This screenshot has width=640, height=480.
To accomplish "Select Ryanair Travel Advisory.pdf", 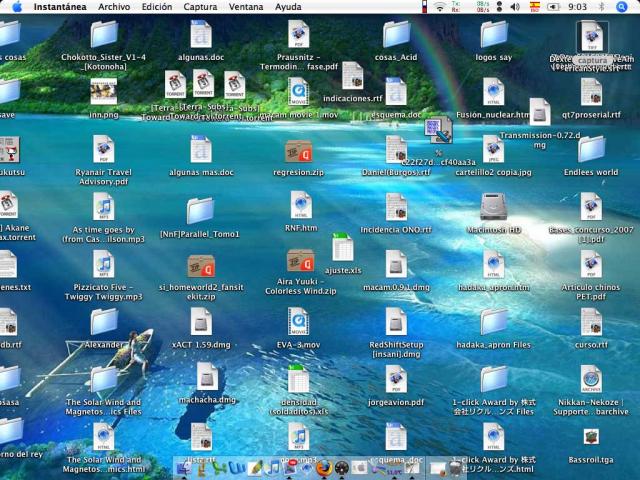I will pos(104,149).
